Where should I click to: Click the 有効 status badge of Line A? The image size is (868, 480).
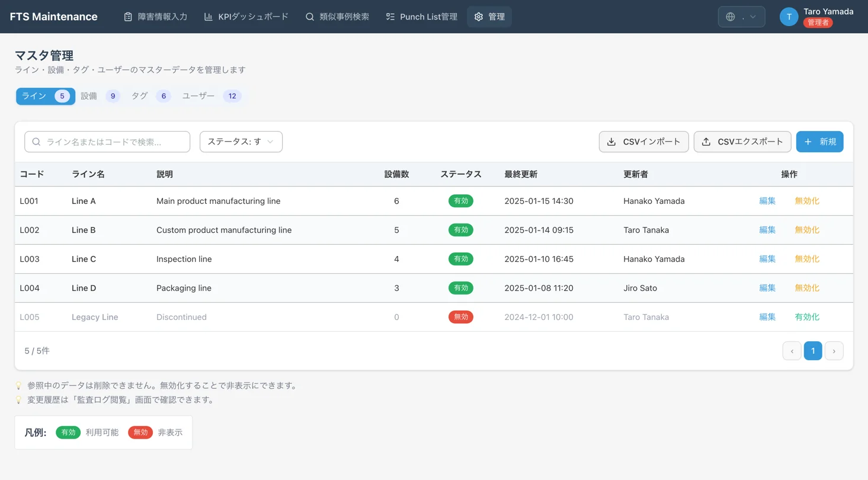point(461,201)
